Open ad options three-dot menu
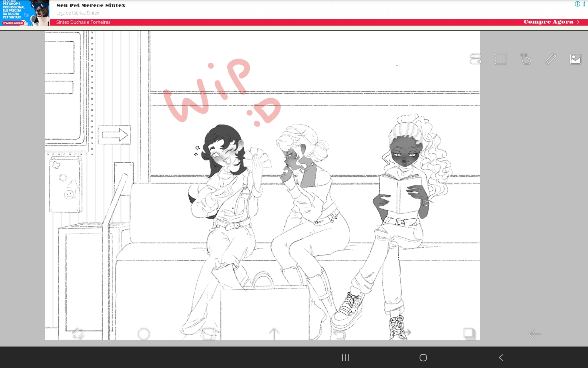588x368 pixels. pos(584,4)
